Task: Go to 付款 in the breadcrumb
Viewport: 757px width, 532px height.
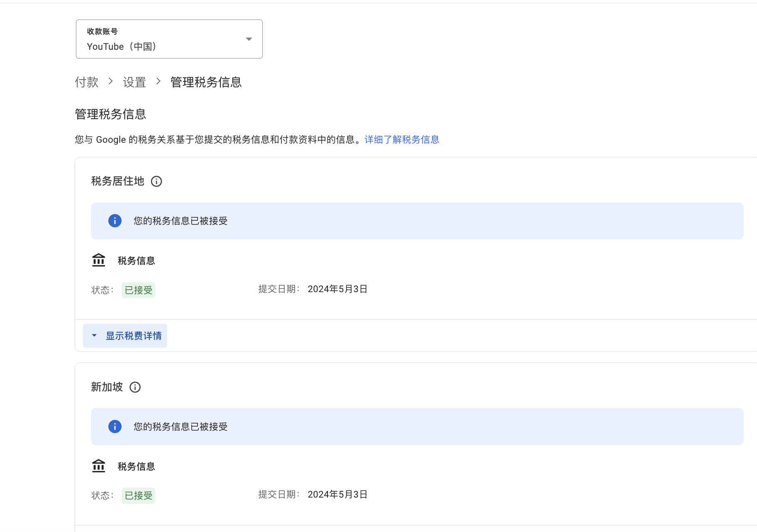Action: pos(86,82)
